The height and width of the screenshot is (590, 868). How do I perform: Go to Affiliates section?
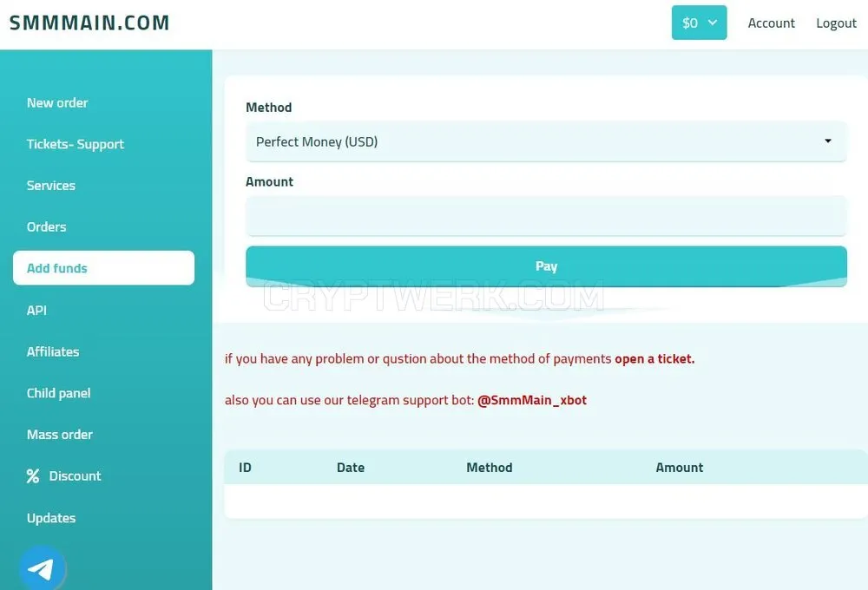pyautogui.click(x=53, y=352)
